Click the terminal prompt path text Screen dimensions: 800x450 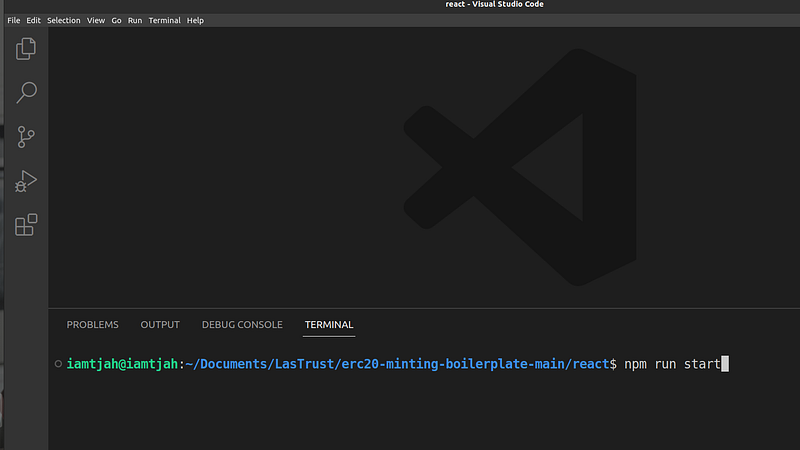click(400, 364)
